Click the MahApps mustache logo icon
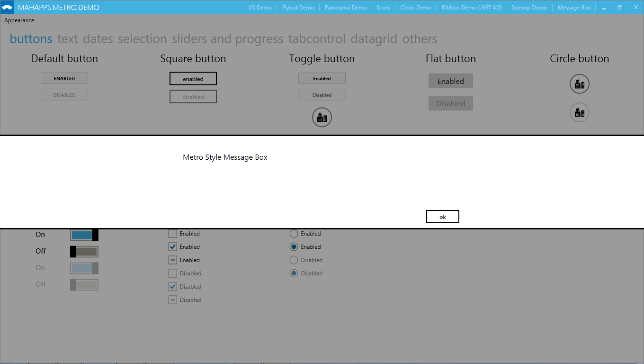 (7, 7)
